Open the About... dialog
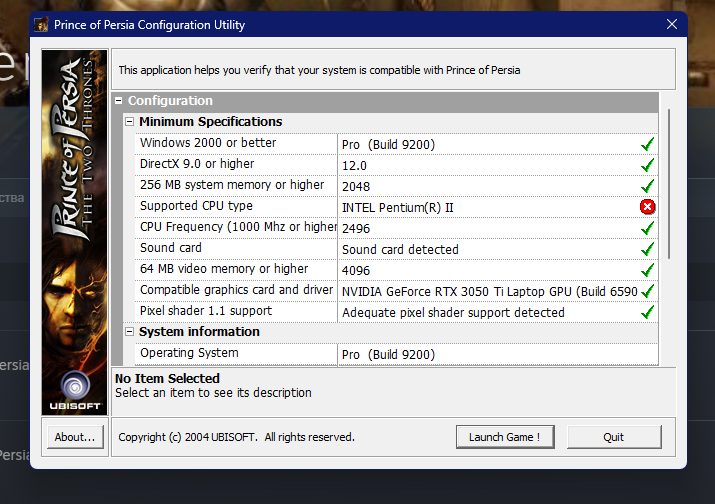Image resolution: width=715 pixels, height=504 pixels. (x=75, y=437)
